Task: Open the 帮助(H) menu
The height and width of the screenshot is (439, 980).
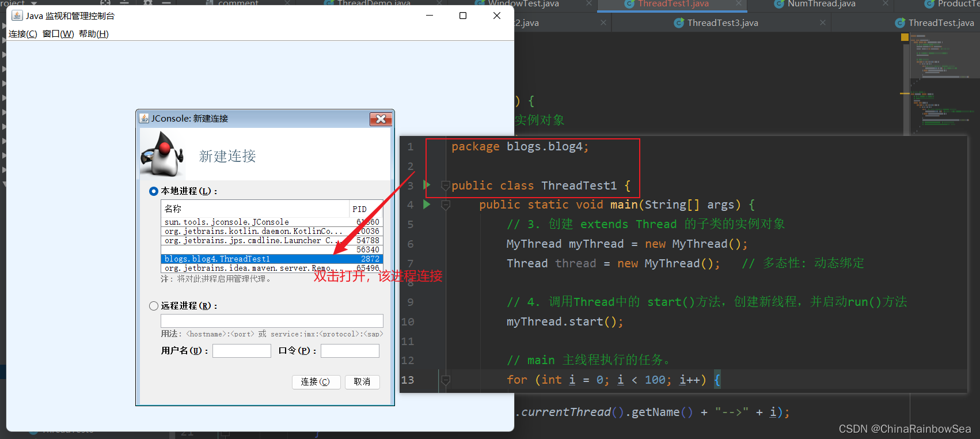Action: coord(94,34)
